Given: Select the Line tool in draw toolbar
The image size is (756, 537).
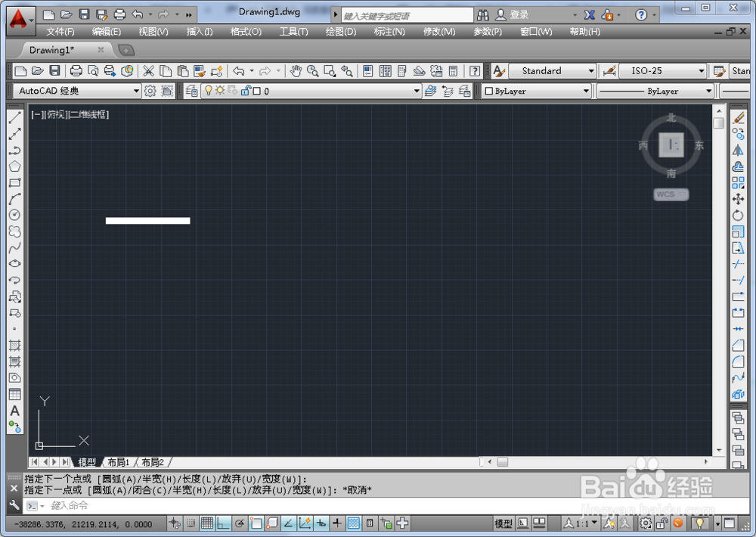Looking at the screenshot, I should (15, 117).
